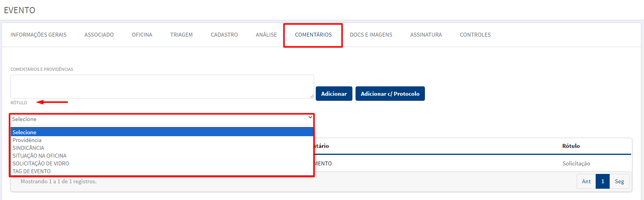The width and height of the screenshot is (644, 200).
Task: Open the Informações Gerais tab
Action: [39, 35]
